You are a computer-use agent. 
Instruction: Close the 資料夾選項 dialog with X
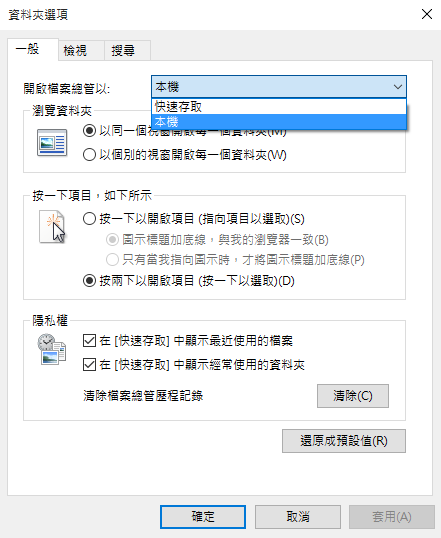click(427, 14)
